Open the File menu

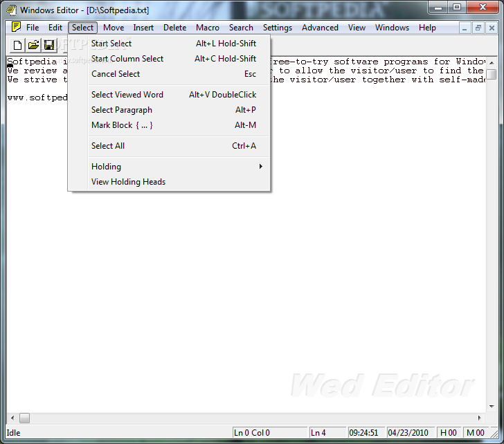[x=33, y=28]
